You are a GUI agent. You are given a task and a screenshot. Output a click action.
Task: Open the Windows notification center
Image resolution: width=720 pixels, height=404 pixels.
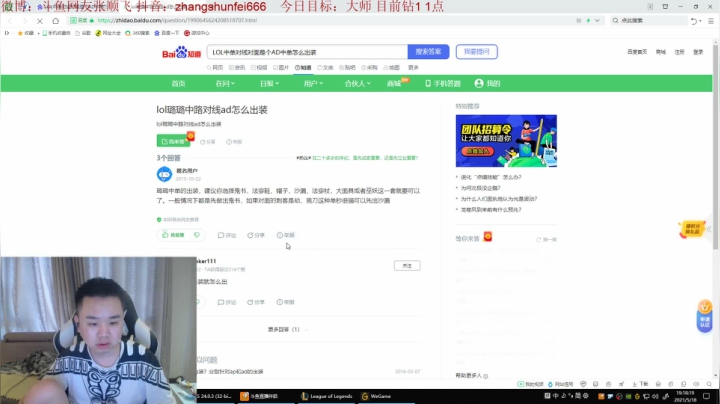coord(707,396)
